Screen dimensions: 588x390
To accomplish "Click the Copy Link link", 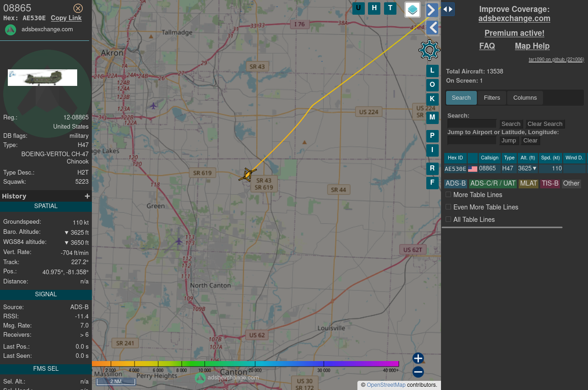I will pyautogui.click(x=66, y=18).
